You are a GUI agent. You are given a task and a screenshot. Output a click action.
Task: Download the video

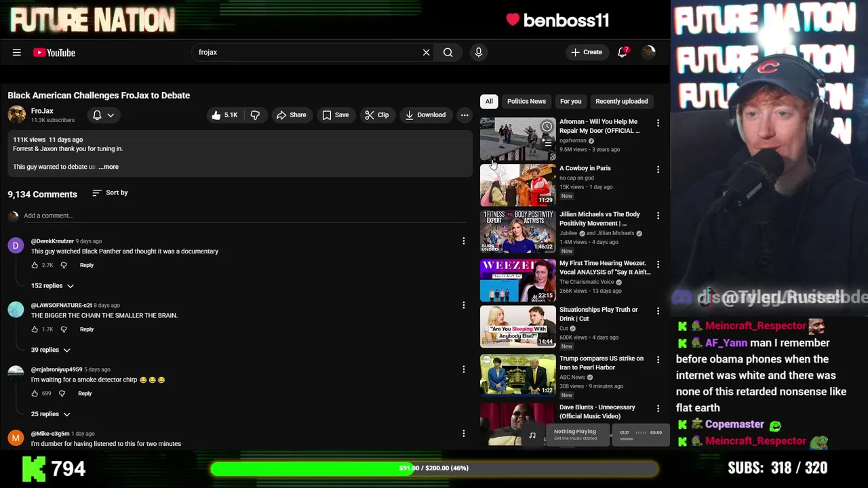point(425,115)
